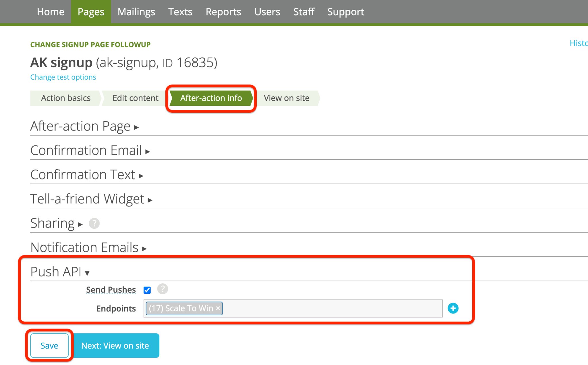Expand the Confirmation Text section
This screenshot has height=365, width=588.
87,174
